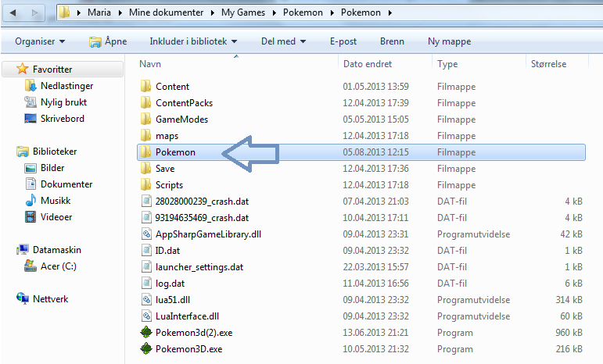The width and height of the screenshot is (603, 364).
Task: Click the E-post toolbar item
Action: [x=343, y=41]
